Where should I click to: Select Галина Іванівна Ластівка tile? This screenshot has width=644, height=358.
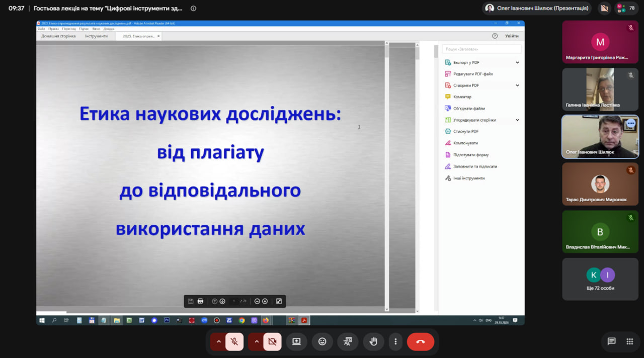(x=600, y=89)
